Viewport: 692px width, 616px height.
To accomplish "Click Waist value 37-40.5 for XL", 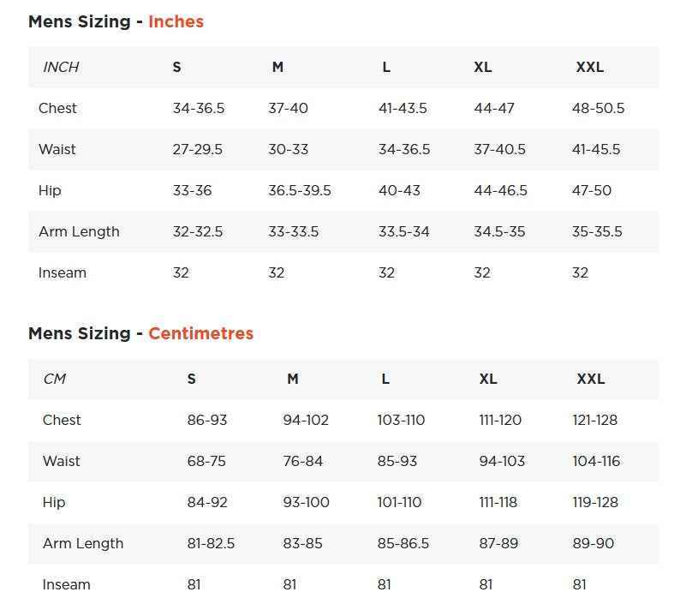I will pos(500,149).
